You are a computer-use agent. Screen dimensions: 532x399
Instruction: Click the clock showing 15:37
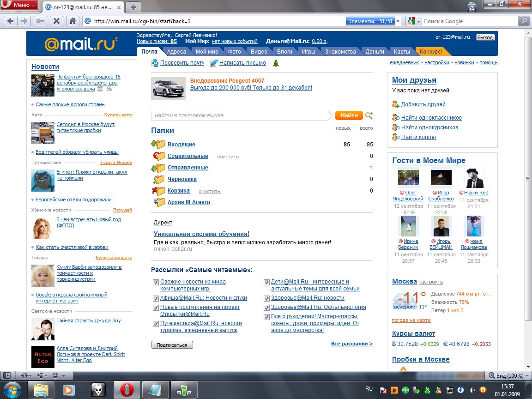tap(507, 386)
